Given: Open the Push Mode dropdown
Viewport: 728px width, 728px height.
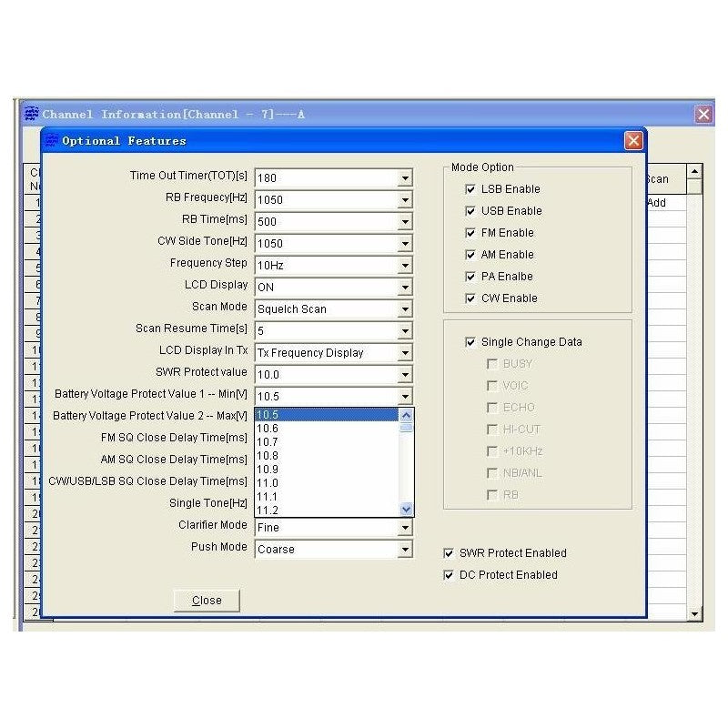Looking at the screenshot, I should click(x=404, y=548).
